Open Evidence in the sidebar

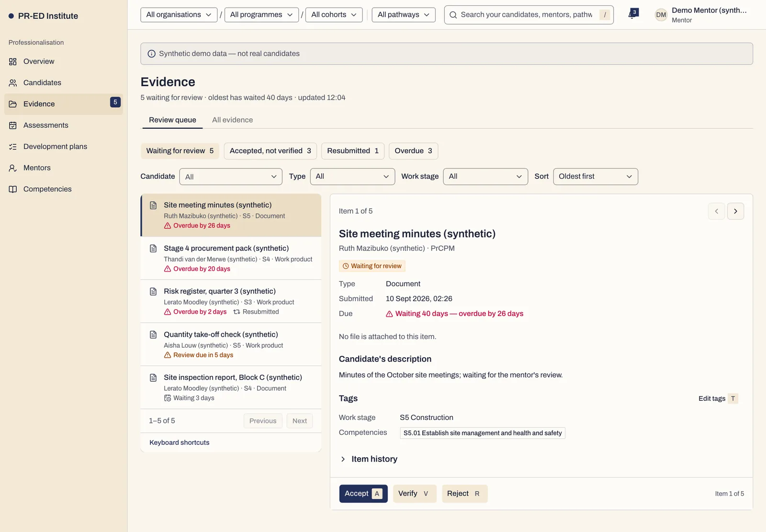pyautogui.click(x=63, y=104)
